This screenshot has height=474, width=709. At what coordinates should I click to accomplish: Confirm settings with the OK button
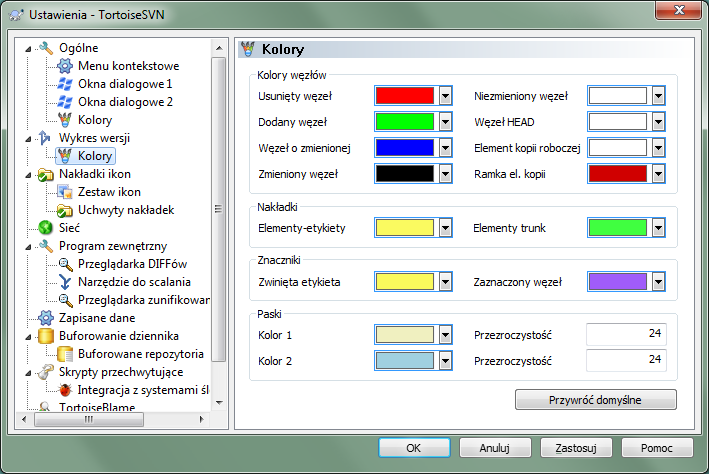pos(414,448)
